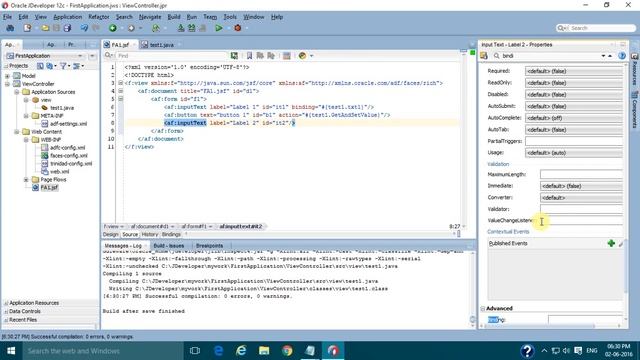Click the green Run arrow icon
The width and height of the screenshot is (640, 360).
[219, 28]
